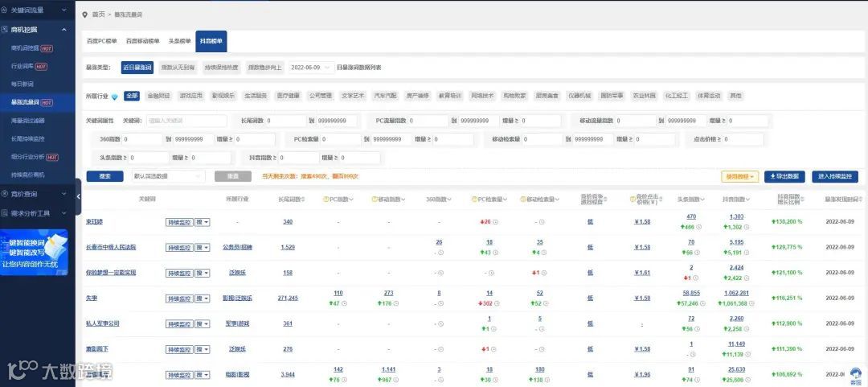Select the 指数稳步向上 surge type
This screenshot has height=387, width=868.
264,68
